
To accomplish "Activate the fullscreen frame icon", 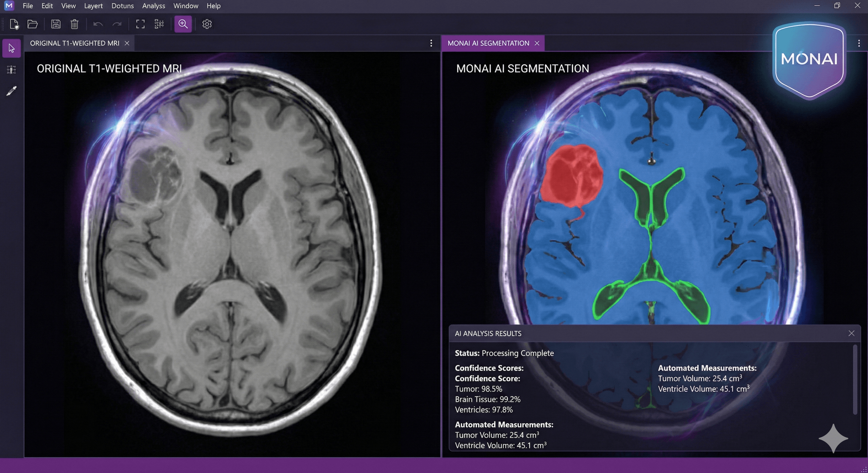I will click(140, 24).
